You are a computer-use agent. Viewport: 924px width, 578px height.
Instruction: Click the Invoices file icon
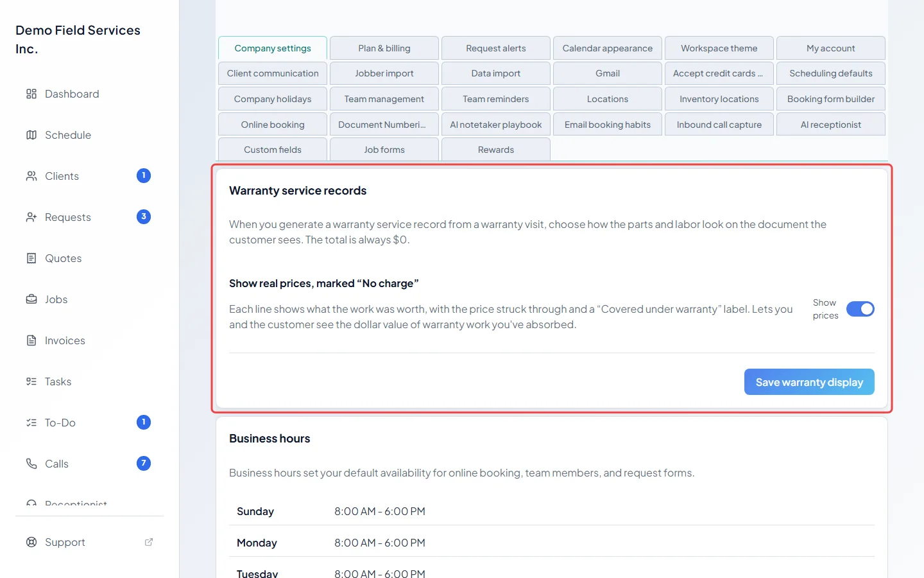[x=31, y=340]
